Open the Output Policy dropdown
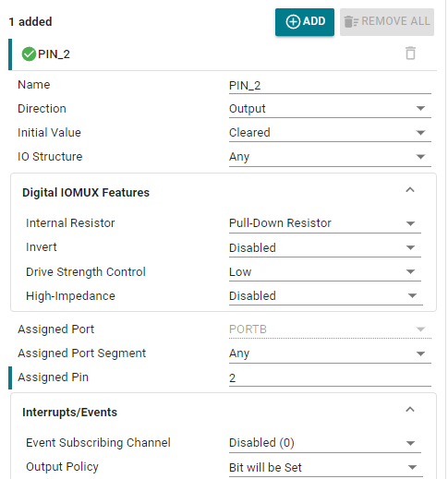Screen dimensions: 448x479 326,468
